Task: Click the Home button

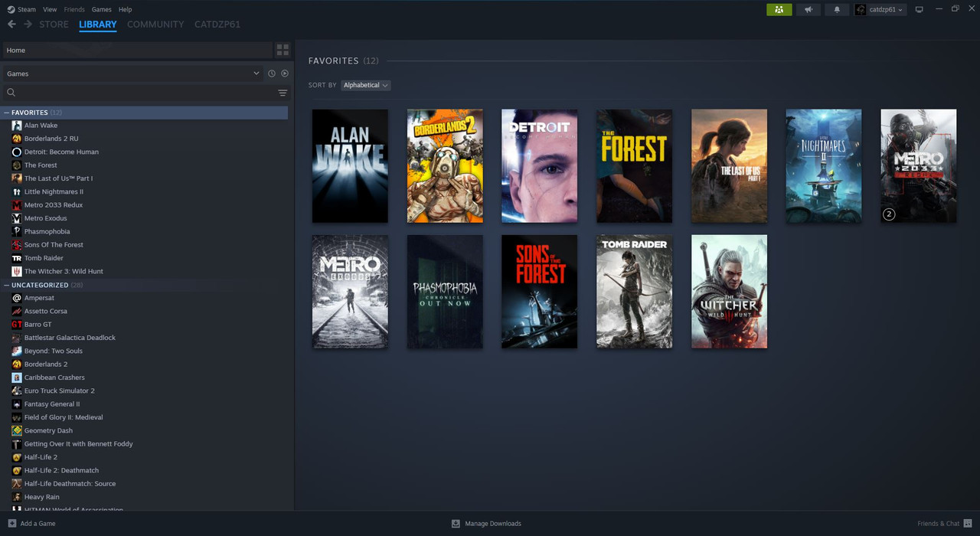Action: (x=137, y=50)
